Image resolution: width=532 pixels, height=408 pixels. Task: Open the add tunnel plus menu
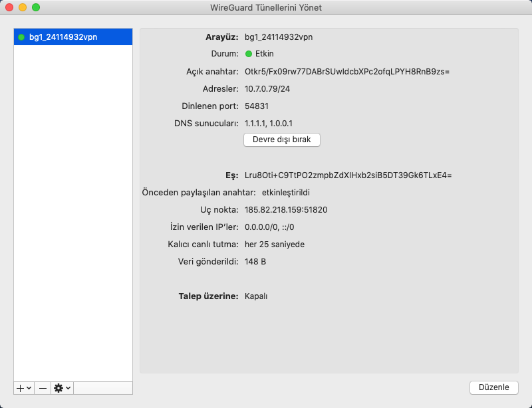click(24, 388)
